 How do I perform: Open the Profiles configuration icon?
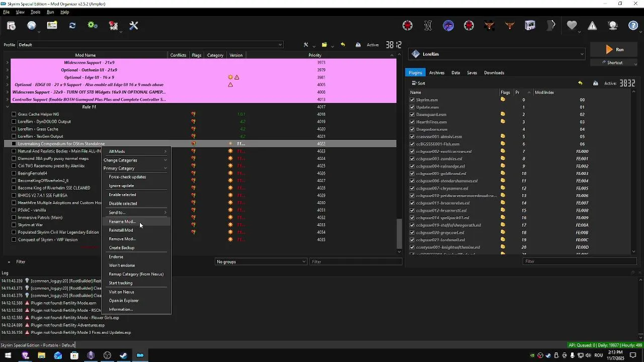52,26
